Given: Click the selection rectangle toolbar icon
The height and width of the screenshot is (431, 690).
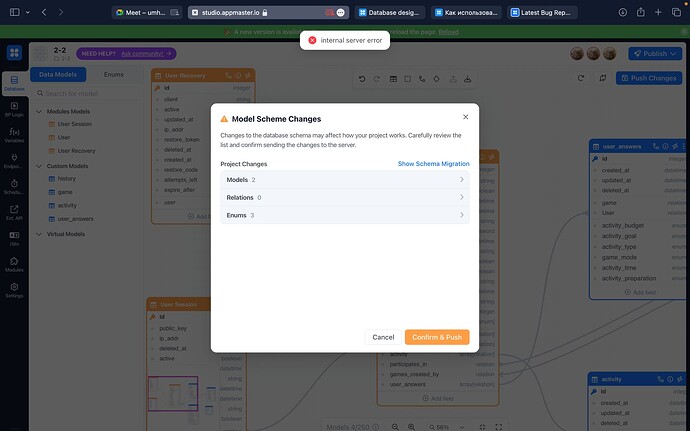Looking at the screenshot, I should (407, 79).
